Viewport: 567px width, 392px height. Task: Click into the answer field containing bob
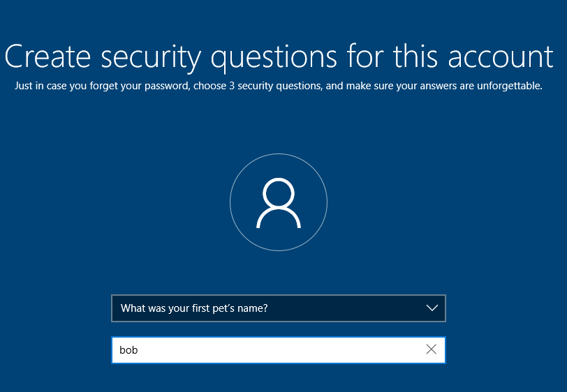click(x=279, y=349)
